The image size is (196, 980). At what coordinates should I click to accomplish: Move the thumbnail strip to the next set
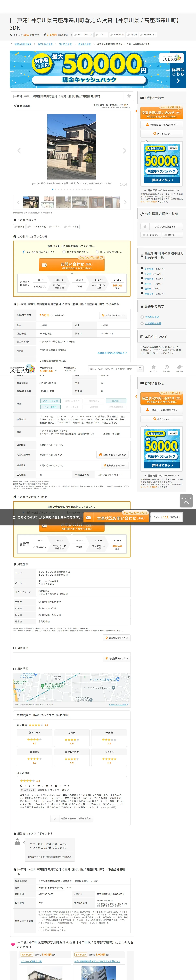125,202
